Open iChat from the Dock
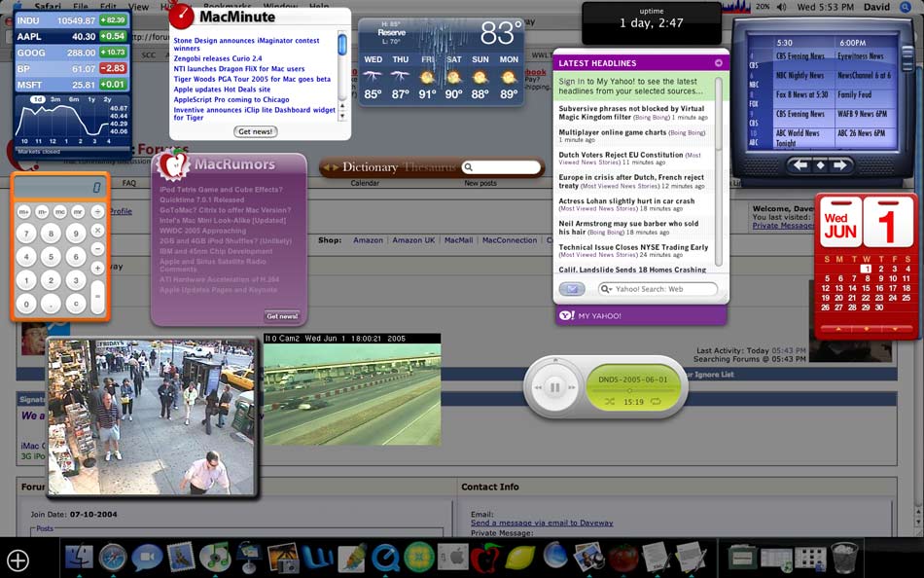The image size is (924, 578). (147, 558)
